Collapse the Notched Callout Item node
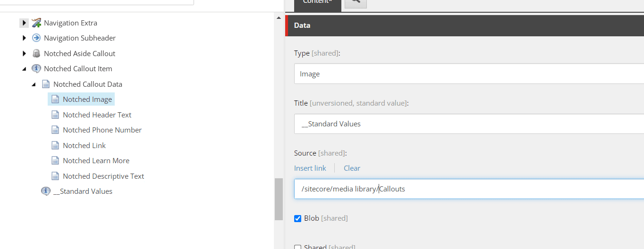 click(x=24, y=69)
